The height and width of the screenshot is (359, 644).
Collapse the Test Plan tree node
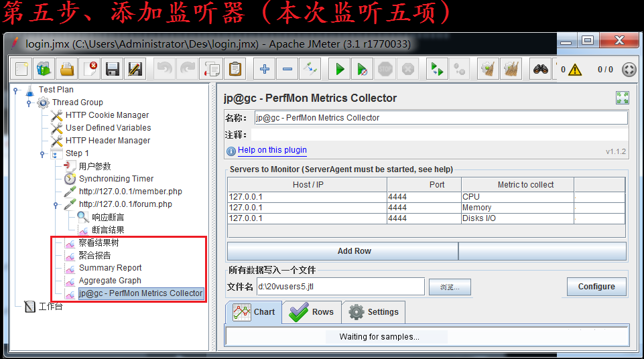[15, 90]
